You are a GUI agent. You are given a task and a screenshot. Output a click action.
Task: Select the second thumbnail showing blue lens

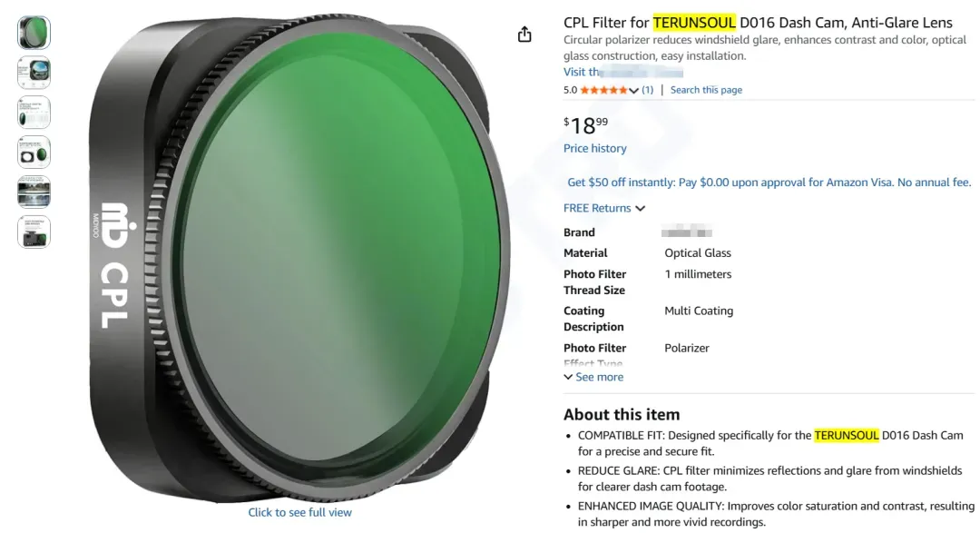click(x=34, y=73)
